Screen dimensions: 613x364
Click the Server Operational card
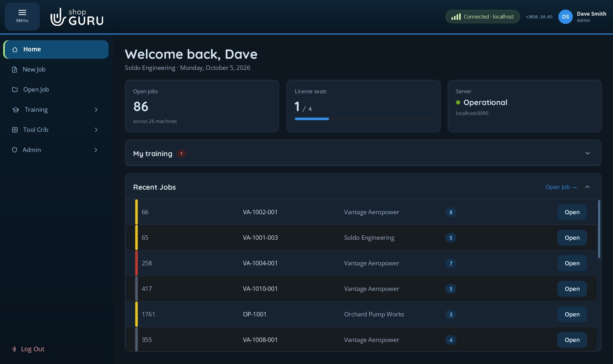tap(524, 106)
